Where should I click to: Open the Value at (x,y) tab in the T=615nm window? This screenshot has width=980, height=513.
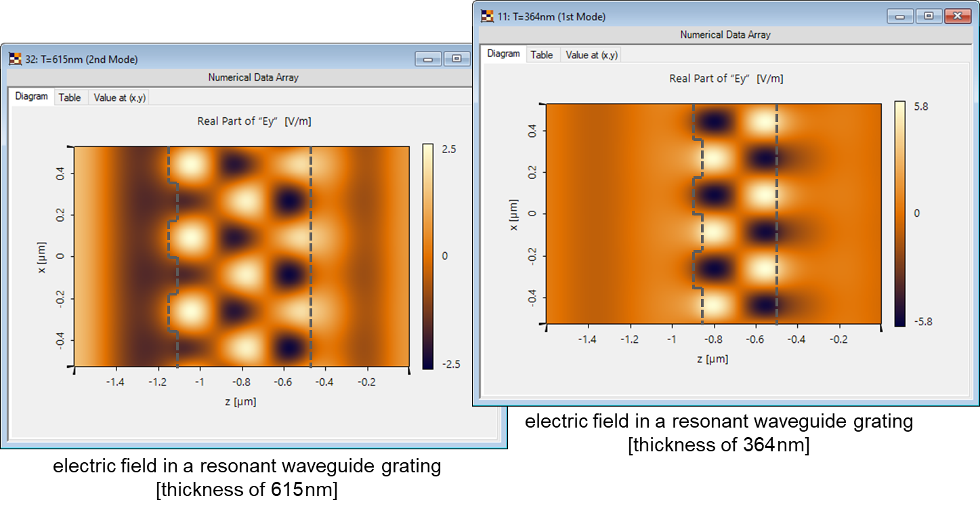pyautogui.click(x=119, y=97)
